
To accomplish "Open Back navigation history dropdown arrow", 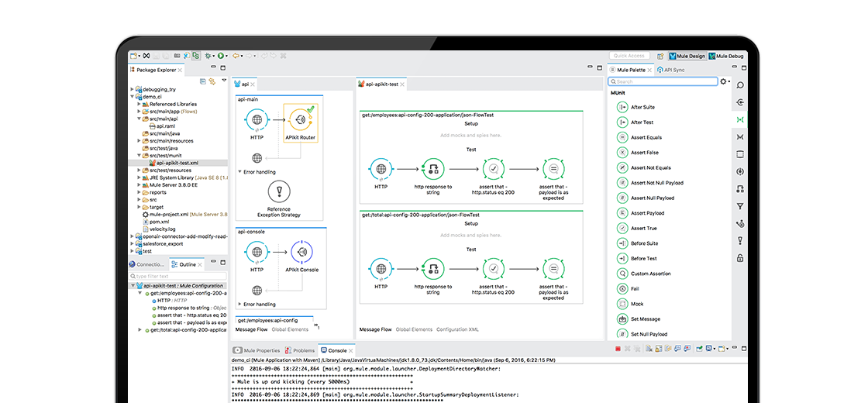I will [x=242, y=56].
